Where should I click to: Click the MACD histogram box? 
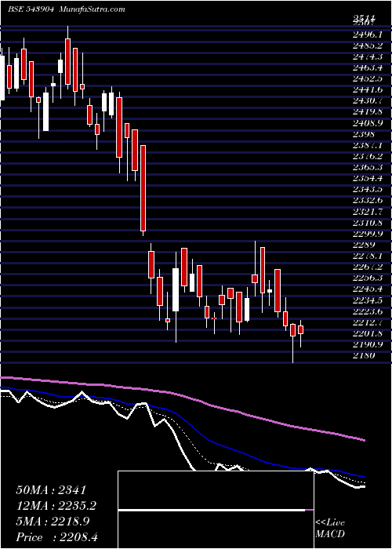click(216, 510)
